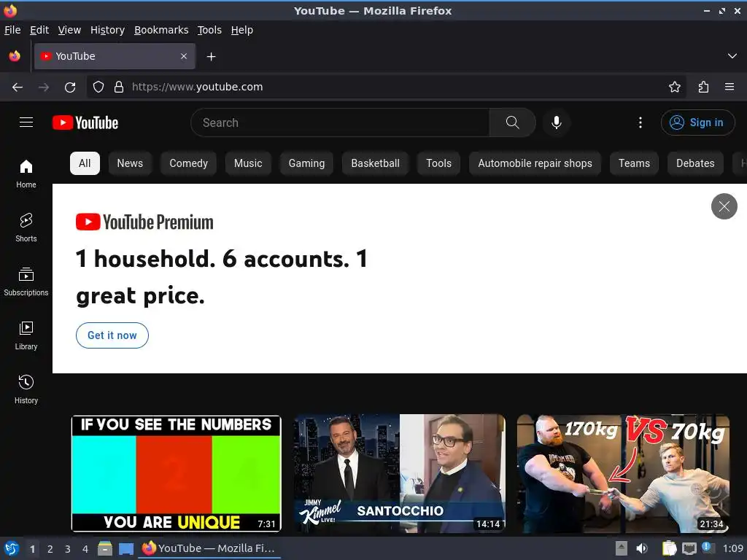Switch to the YouTube browser tab
Image resolution: width=747 pixels, height=560 pixels.
pyautogui.click(x=115, y=56)
